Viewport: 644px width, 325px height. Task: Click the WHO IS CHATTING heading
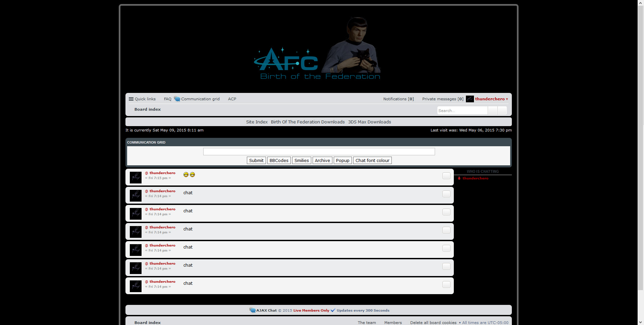tap(483, 171)
